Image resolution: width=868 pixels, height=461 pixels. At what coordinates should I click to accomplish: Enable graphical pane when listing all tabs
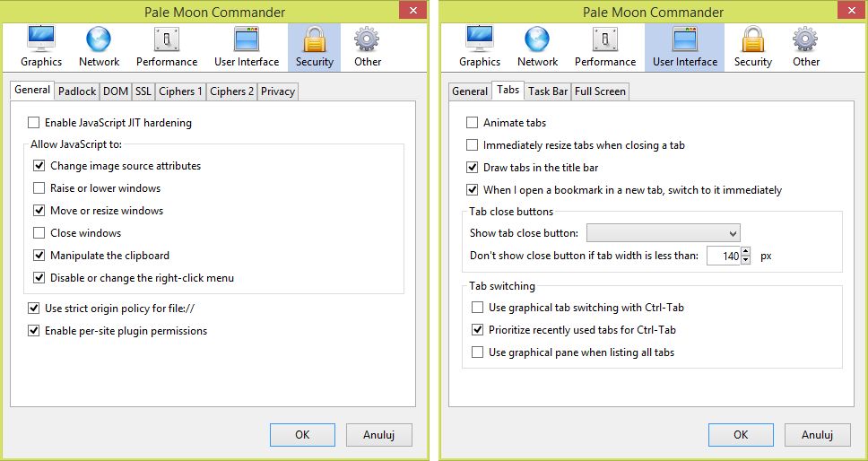(477, 352)
